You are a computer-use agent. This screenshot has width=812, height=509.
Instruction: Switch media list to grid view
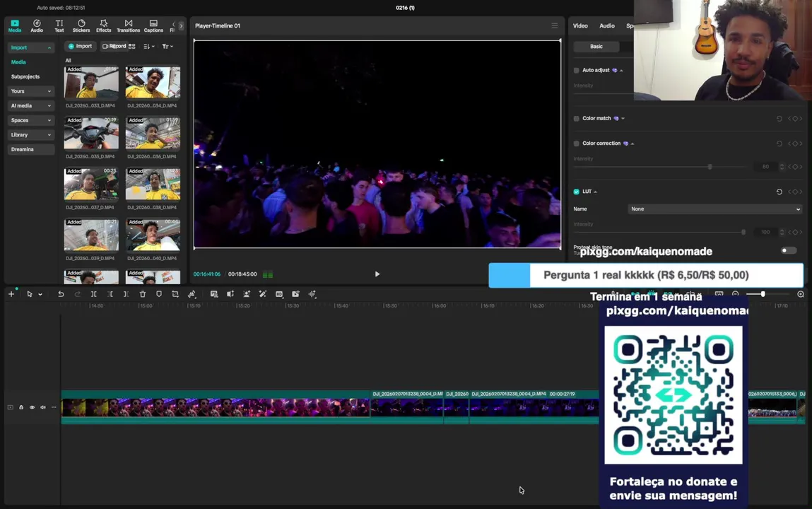pyautogui.click(x=132, y=46)
